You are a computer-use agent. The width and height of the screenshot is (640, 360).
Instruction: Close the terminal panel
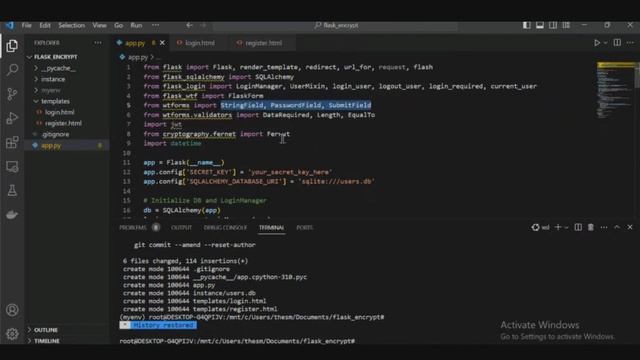pyautogui.click(x=630, y=227)
